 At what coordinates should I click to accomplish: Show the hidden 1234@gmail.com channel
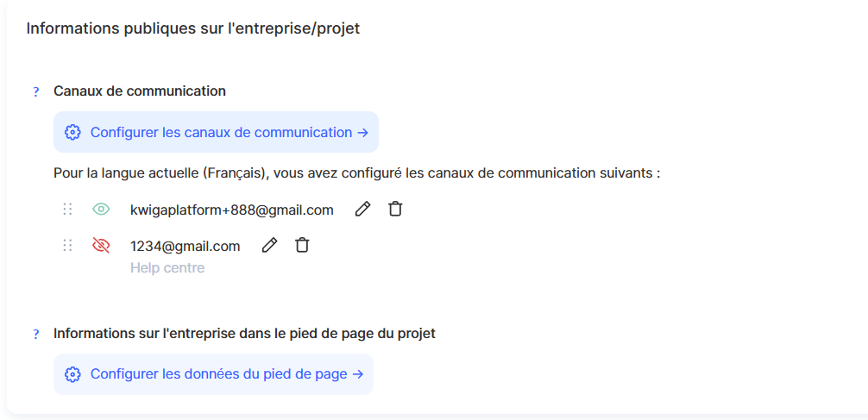point(101,245)
